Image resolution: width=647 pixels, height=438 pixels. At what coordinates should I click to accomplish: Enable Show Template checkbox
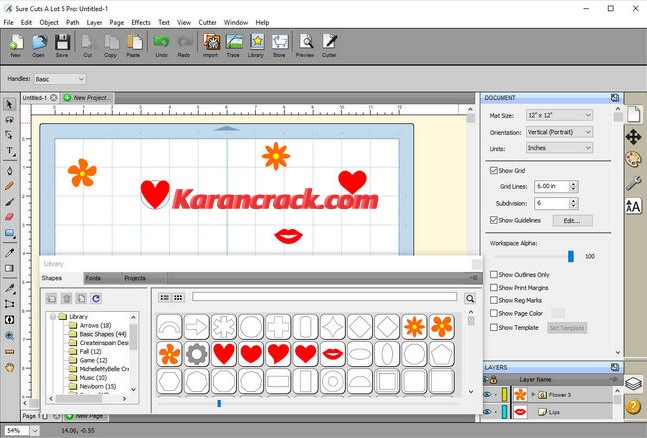click(x=494, y=327)
